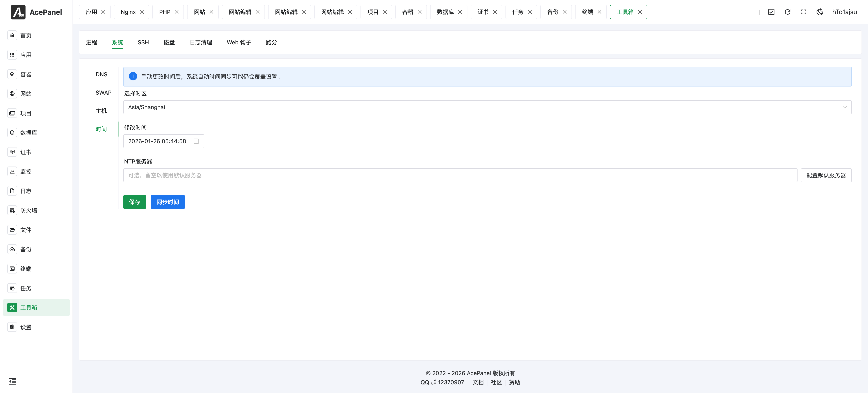Click the terminal sidebar icon
868x393 pixels.
point(12,269)
